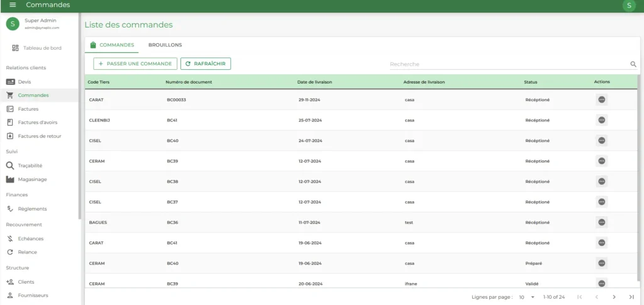Click delivery date 24-07-2024
644x305 pixels.
(x=310, y=141)
